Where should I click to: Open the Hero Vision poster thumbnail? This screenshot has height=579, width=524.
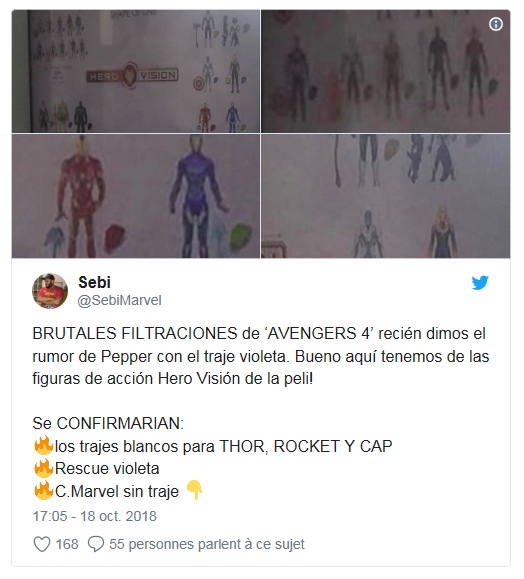click(136, 71)
